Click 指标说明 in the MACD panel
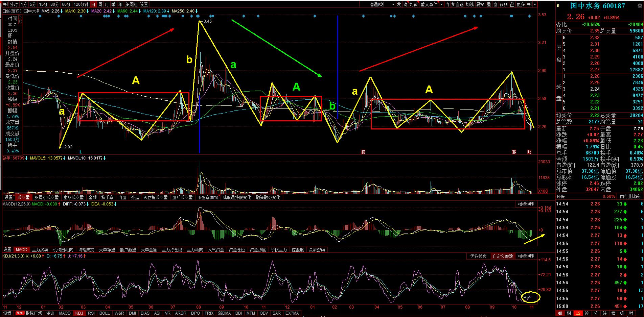644x317 pixels. pyautogui.click(x=526, y=204)
